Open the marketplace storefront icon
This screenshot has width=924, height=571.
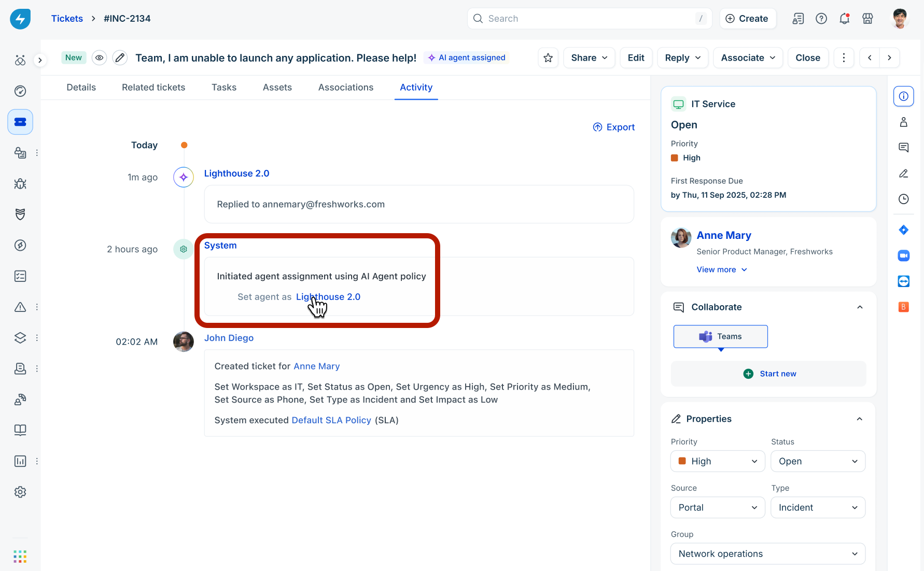[867, 19]
